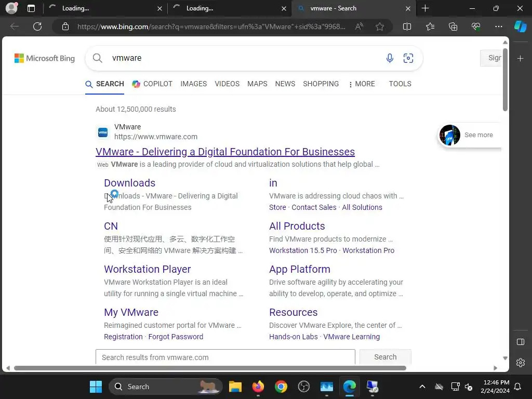The width and height of the screenshot is (532, 399).
Task: Click the Bing search magnifier icon
Action: coord(97,58)
